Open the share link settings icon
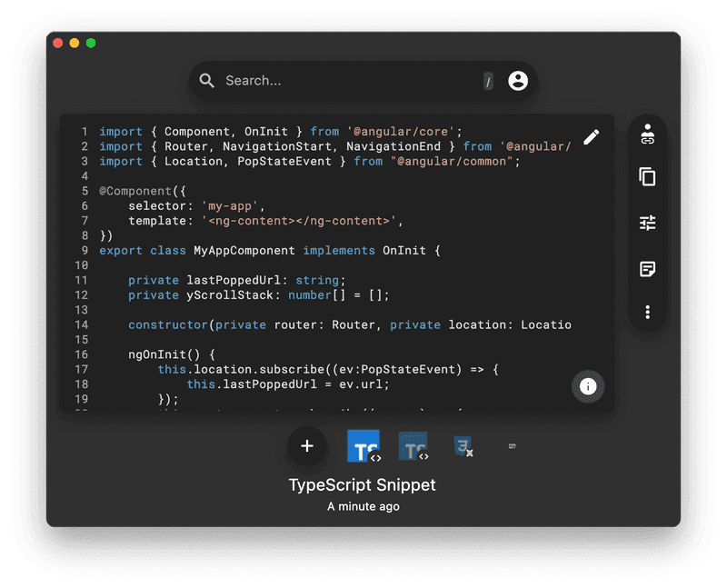The height and width of the screenshot is (588, 727). coord(647,133)
